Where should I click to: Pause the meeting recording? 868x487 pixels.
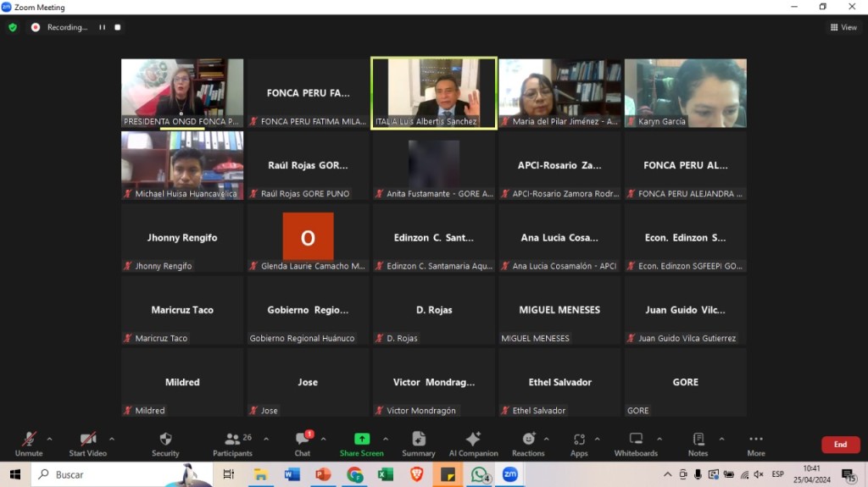102,27
